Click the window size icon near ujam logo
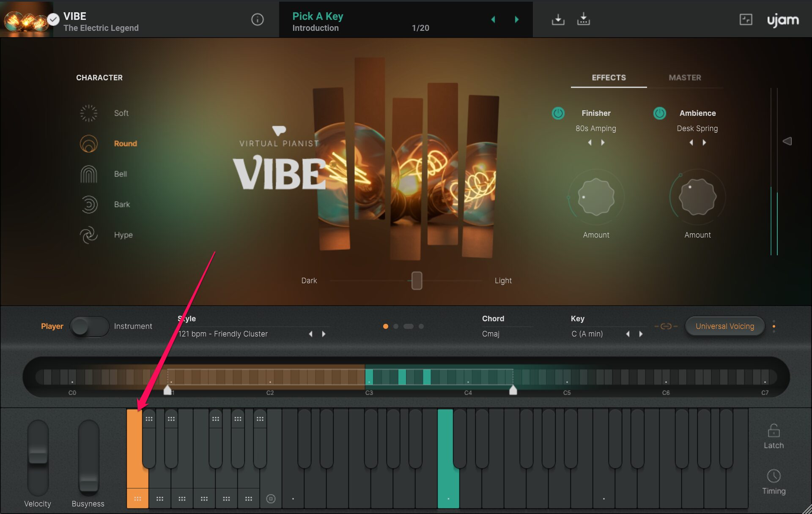This screenshot has height=514, width=812. pos(746,19)
